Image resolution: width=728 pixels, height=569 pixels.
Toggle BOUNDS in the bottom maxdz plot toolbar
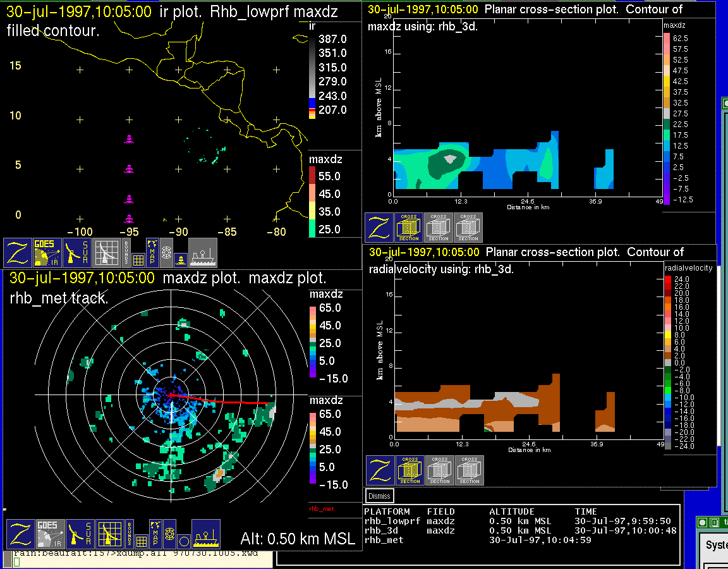click(128, 535)
